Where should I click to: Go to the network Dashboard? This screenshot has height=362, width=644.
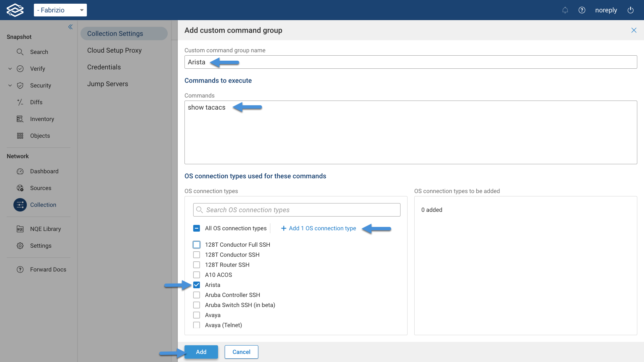(44, 171)
